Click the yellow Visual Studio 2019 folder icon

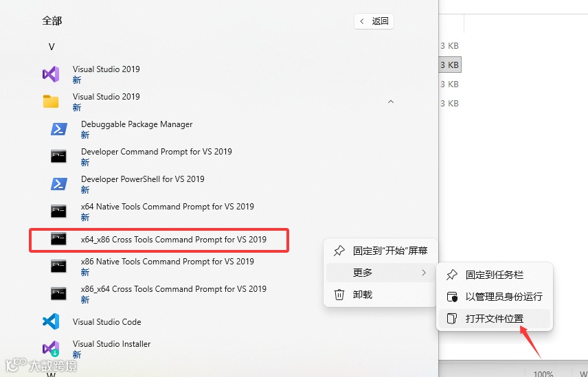point(51,102)
